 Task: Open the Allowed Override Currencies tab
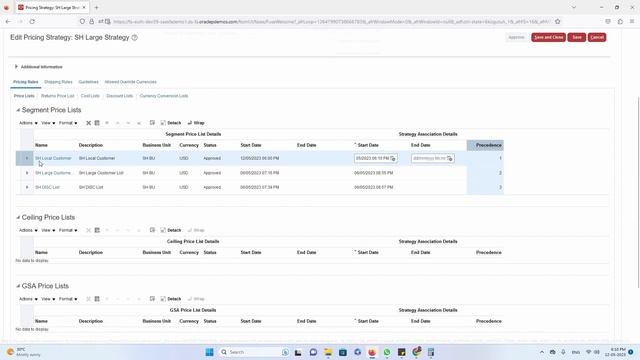[x=130, y=82]
